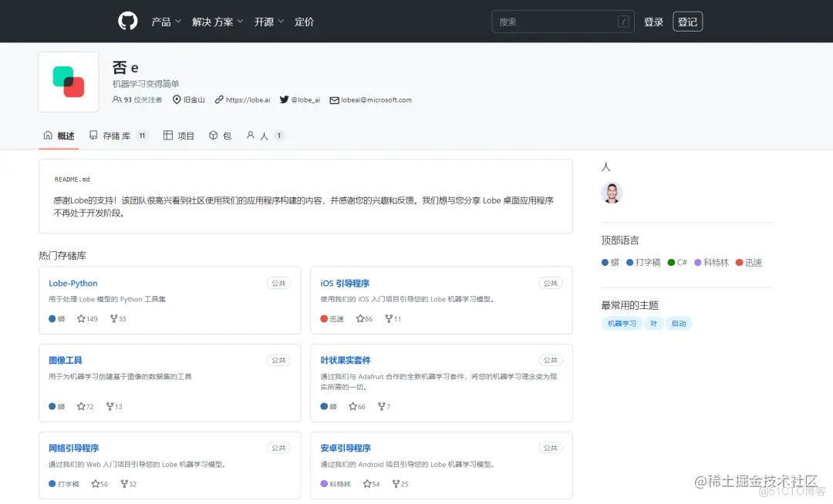Viewport: 833px width, 504px height.
Task: Focus the 搜索 input field
Action: [562, 22]
